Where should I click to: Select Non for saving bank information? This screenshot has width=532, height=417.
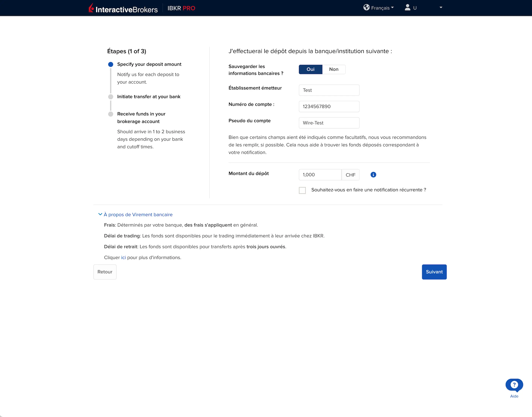pyautogui.click(x=334, y=69)
